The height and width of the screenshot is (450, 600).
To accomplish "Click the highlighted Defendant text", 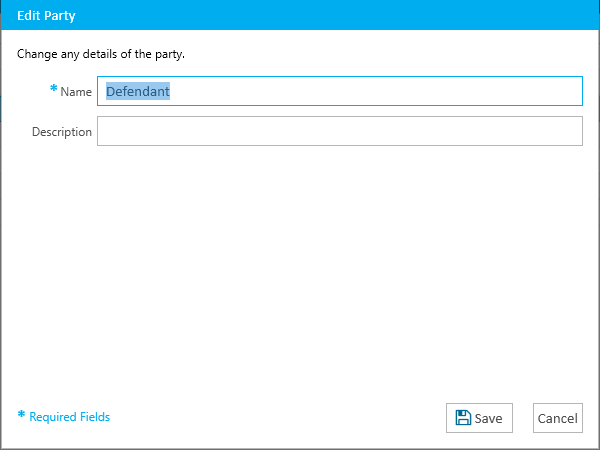I will point(138,91).
